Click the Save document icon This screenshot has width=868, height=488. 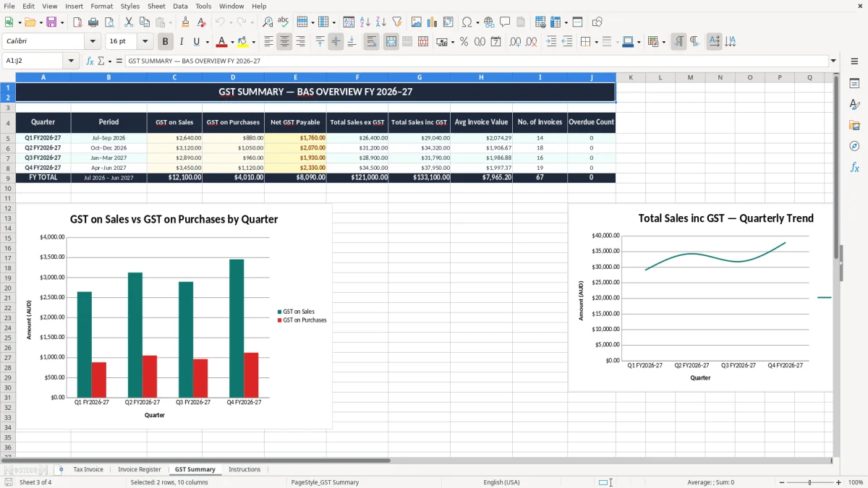click(51, 22)
